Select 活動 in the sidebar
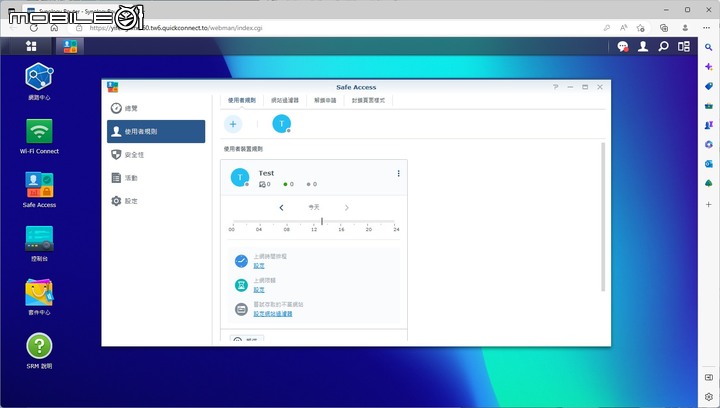Image resolution: width=720 pixels, height=408 pixels. coord(156,178)
